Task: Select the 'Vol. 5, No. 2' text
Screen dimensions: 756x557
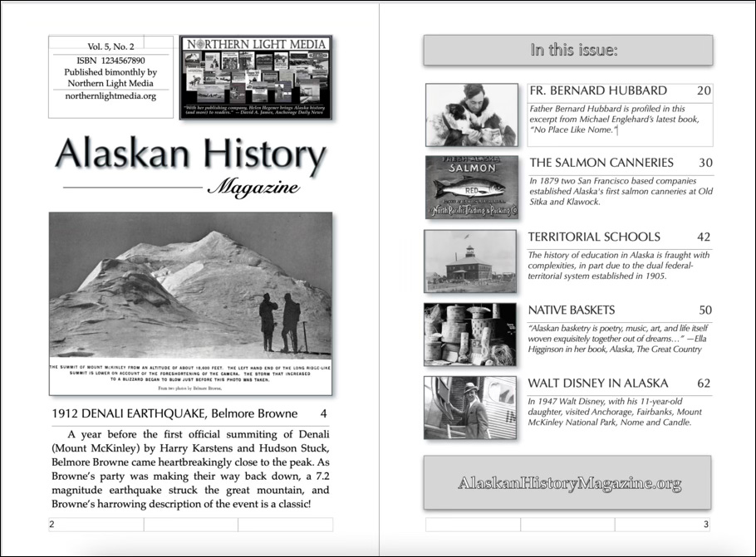Action: click(110, 46)
